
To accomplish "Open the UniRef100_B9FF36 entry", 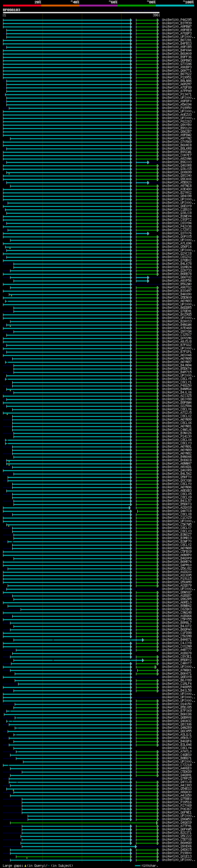I will pyautogui.click(x=177, y=57).
